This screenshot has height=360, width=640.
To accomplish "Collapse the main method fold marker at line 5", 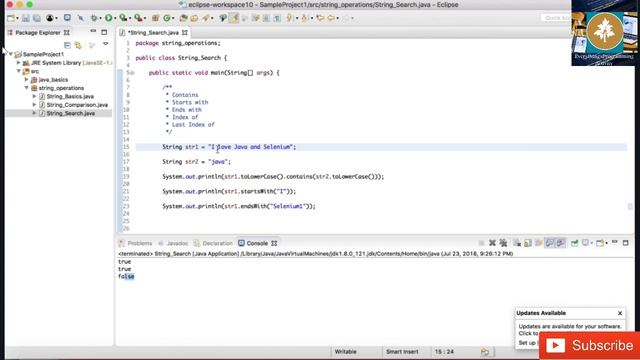I will (132, 73).
